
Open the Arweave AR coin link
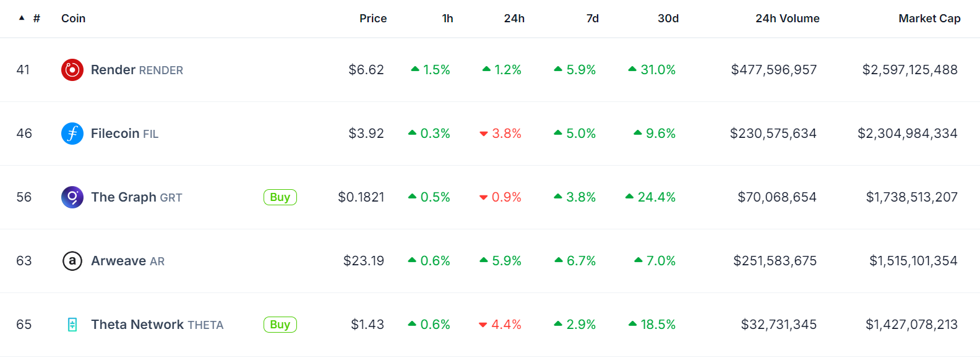click(x=127, y=261)
